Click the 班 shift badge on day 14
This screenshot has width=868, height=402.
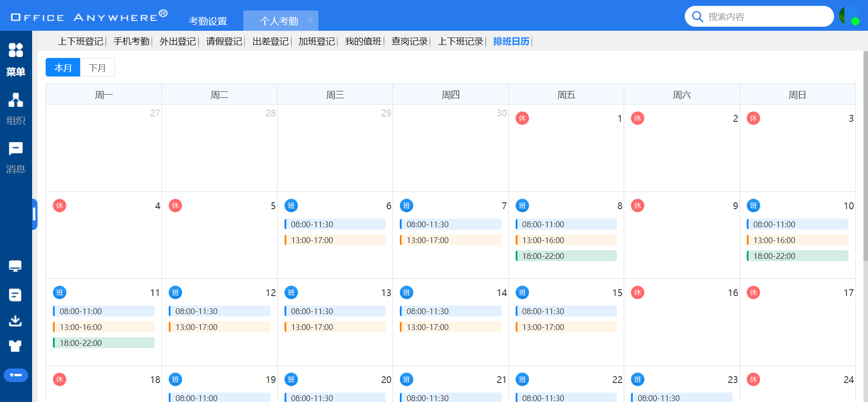pyautogui.click(x=407, y=293)
